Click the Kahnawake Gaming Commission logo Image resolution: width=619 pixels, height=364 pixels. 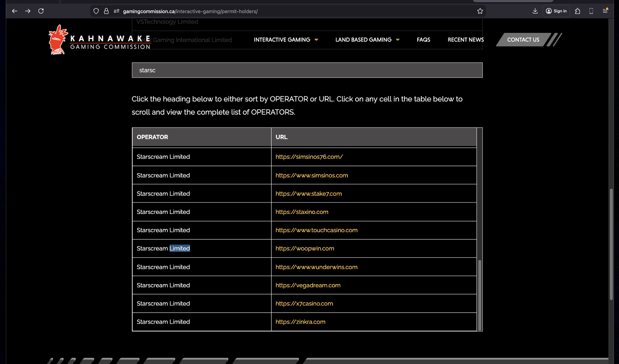99,40
